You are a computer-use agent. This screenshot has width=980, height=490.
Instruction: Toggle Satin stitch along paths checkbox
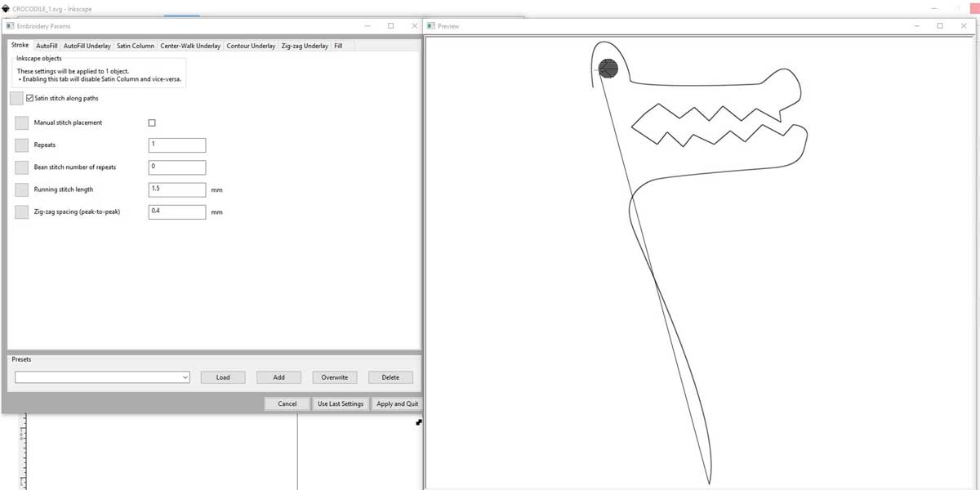point(30,98)
